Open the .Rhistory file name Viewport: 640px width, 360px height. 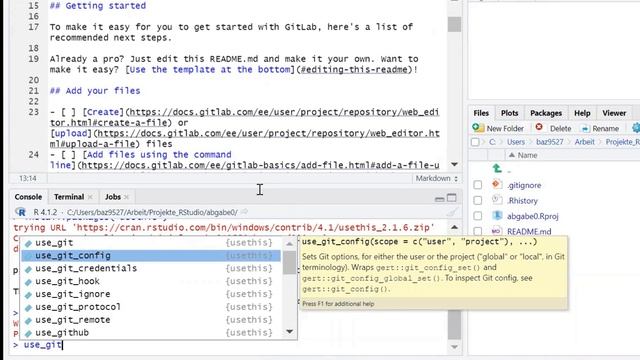tap(522, 201)
